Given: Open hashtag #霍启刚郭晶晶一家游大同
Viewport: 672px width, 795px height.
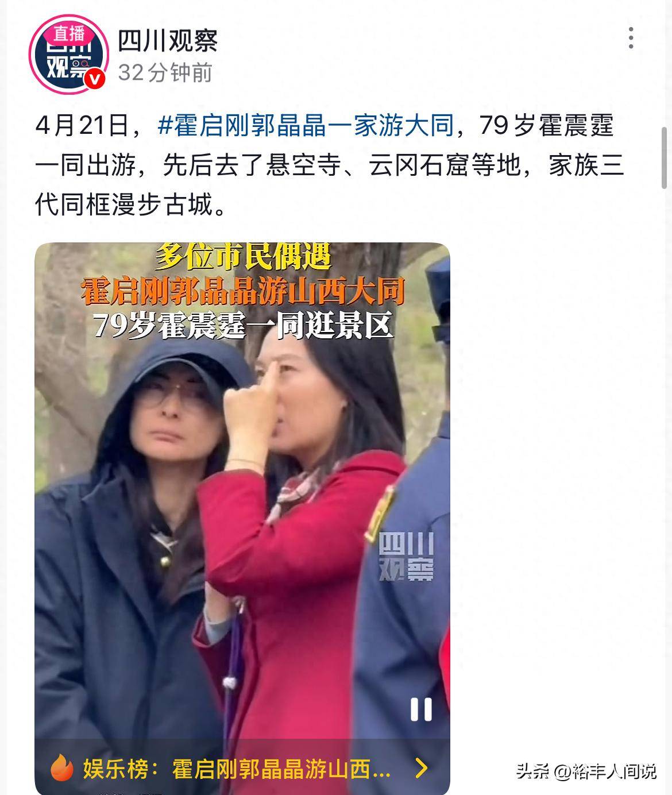Looking at the screenshot, I should (x=306, y=125).
